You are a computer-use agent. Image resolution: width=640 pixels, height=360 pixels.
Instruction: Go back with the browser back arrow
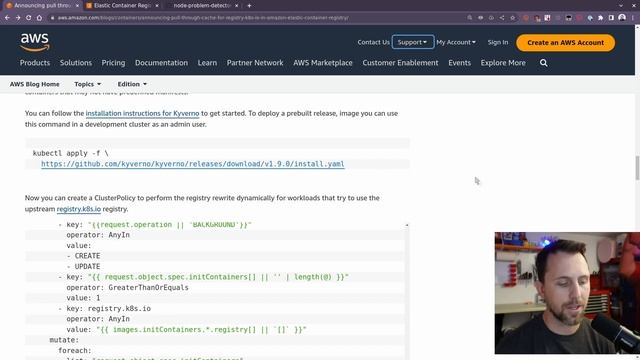tap(7, 18)
